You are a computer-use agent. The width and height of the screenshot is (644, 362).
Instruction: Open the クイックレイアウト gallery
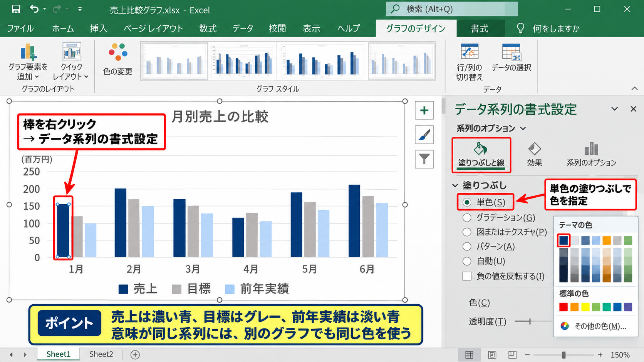(71, 61)
